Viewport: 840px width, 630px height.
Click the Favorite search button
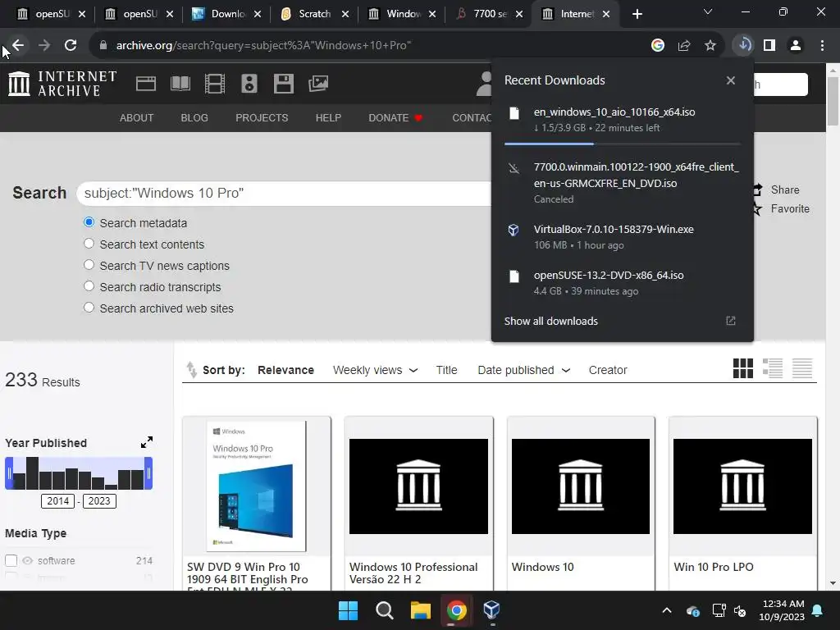782,208
